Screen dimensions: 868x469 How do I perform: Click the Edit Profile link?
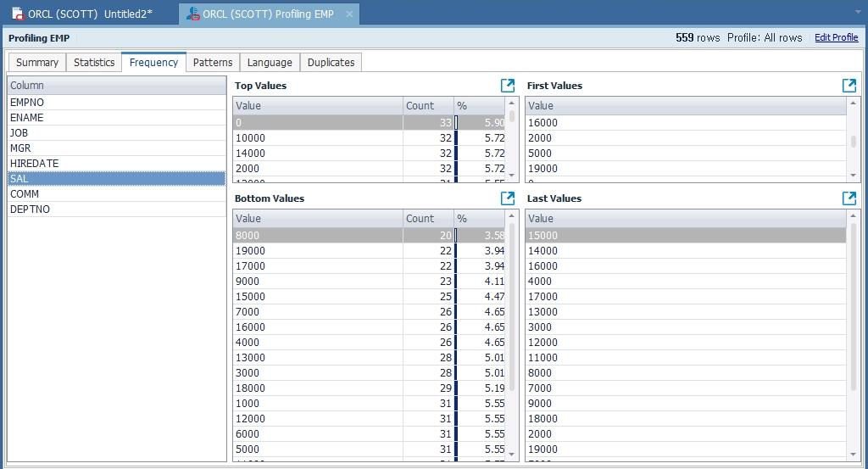click(x=836, y=38)
